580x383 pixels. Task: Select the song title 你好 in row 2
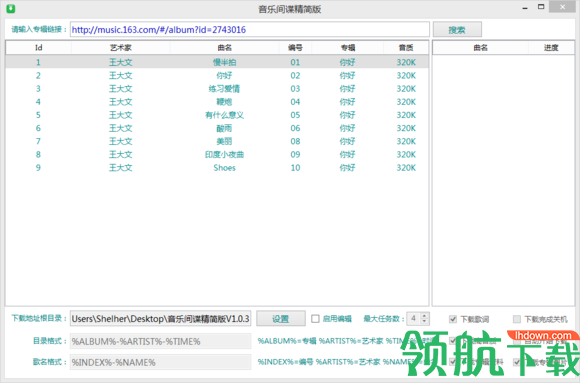[225, 75]
